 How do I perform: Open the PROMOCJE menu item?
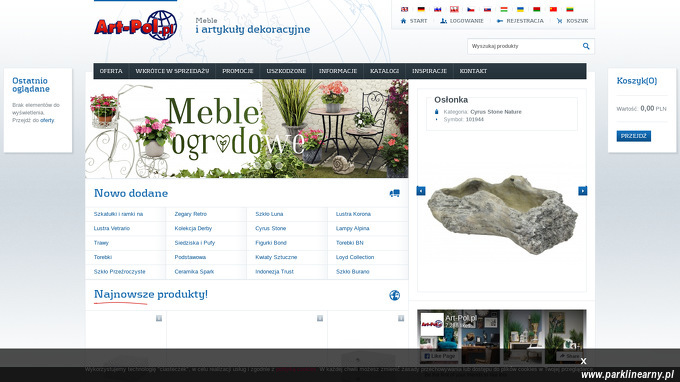click(238, 71)
